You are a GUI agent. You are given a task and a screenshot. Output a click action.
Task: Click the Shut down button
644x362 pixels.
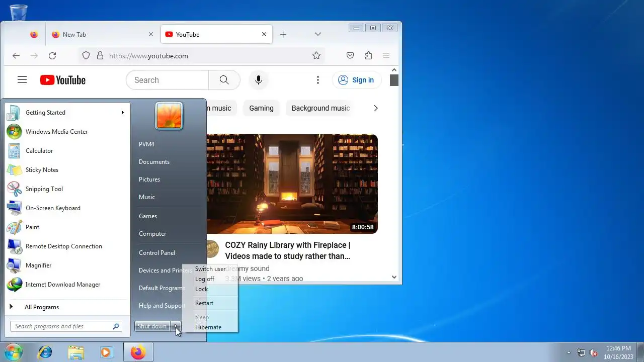coord(152,326)
